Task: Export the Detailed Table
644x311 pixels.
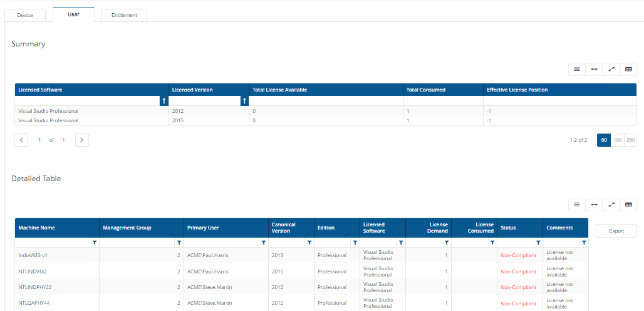Action: tap(616, 231)
